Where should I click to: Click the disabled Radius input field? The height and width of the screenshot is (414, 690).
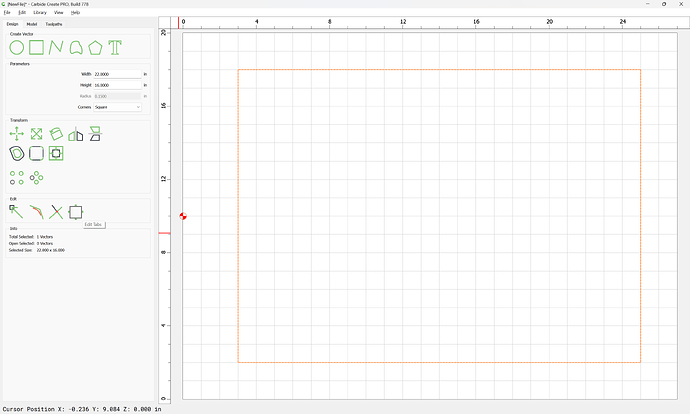(117, 96)
